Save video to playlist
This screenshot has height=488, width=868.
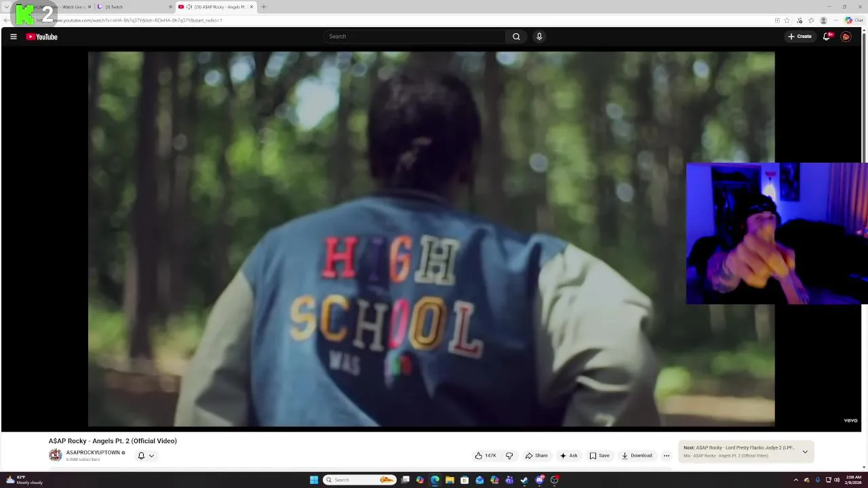pos(599,455)
